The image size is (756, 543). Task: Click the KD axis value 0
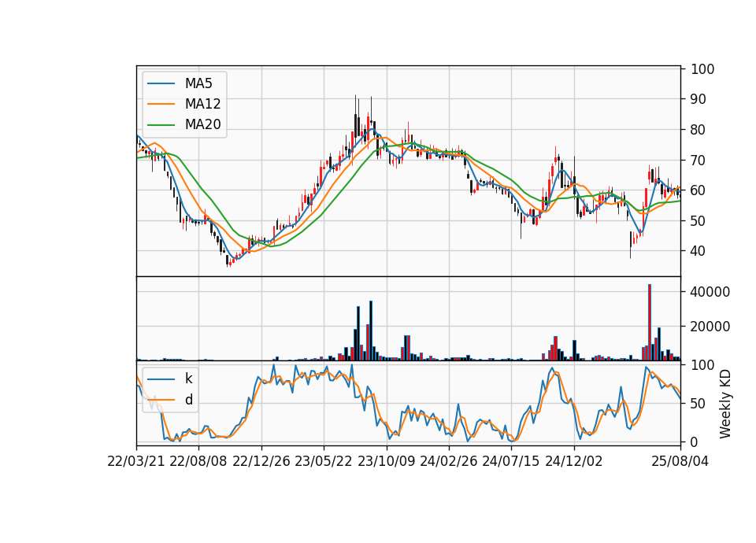tap(695, 441)
